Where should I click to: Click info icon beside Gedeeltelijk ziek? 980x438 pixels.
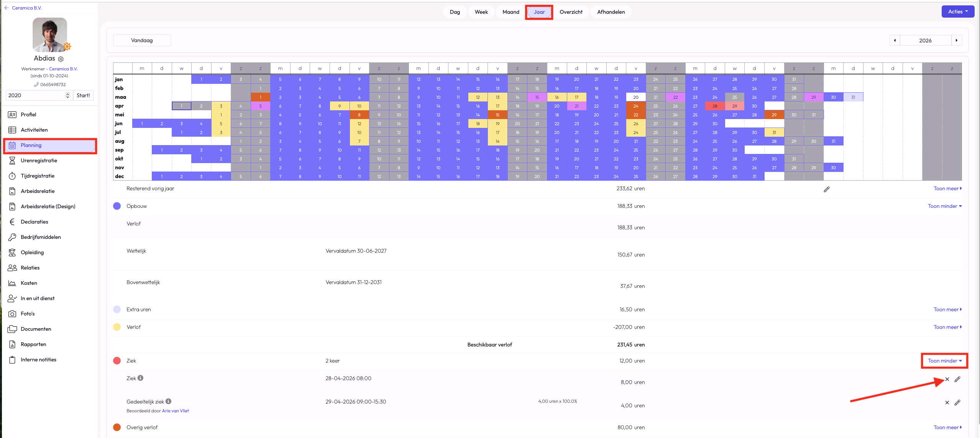pyautogui.click(x=168, y=401)
